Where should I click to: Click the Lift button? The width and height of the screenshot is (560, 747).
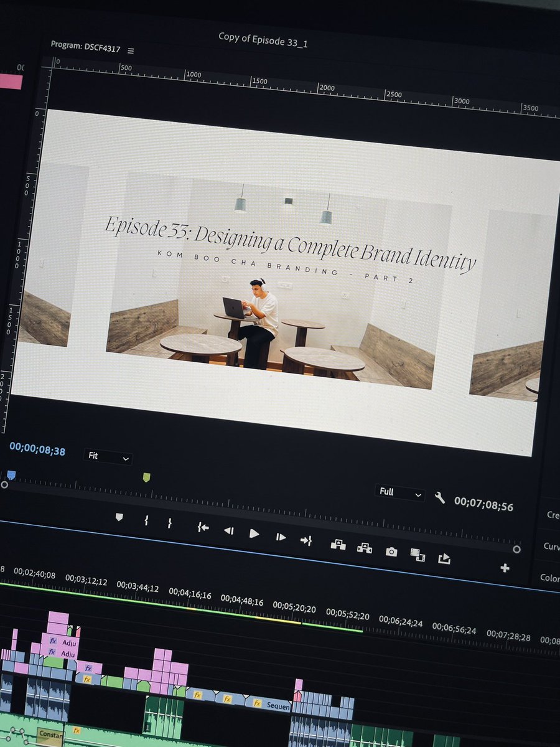(x=338, y=545)
